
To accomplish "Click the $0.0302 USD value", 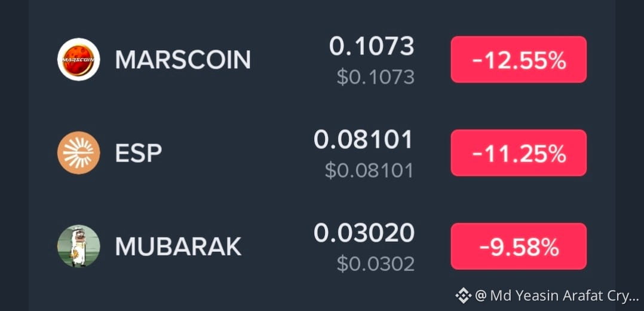I will [375, 264].
